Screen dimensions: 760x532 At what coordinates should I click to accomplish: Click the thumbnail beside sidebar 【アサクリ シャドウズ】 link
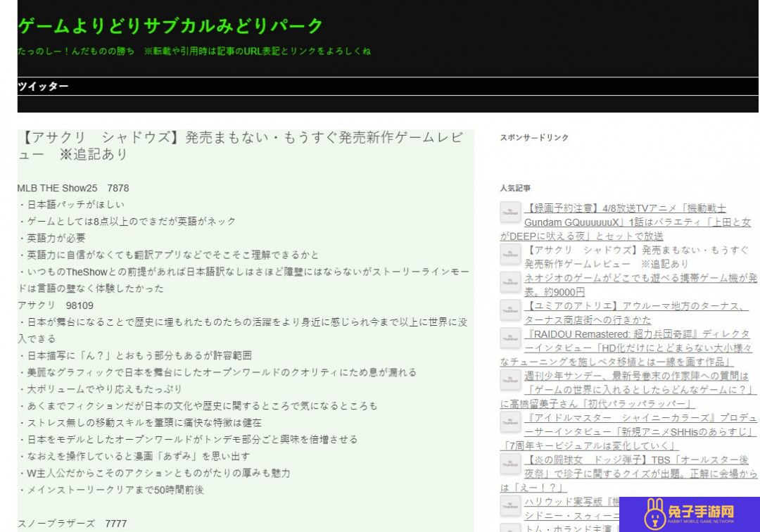pos(510,254)
